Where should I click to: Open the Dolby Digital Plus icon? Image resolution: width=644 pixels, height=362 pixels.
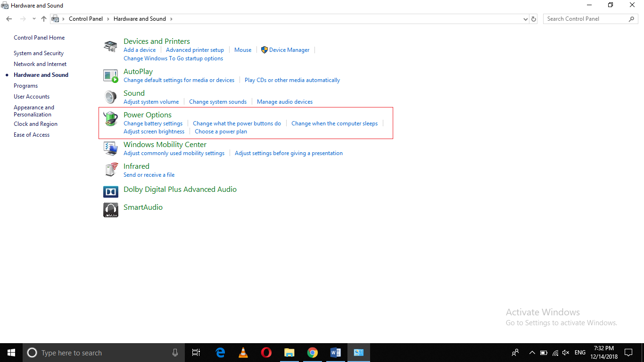[x=110, y=191]
